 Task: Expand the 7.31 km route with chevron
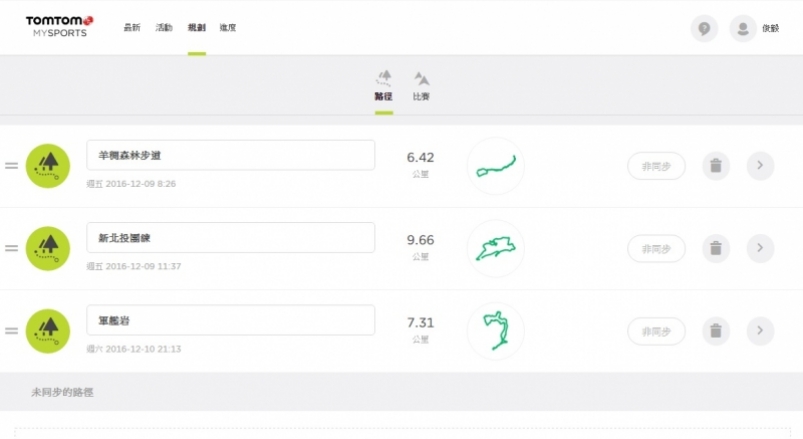point(760,331)
